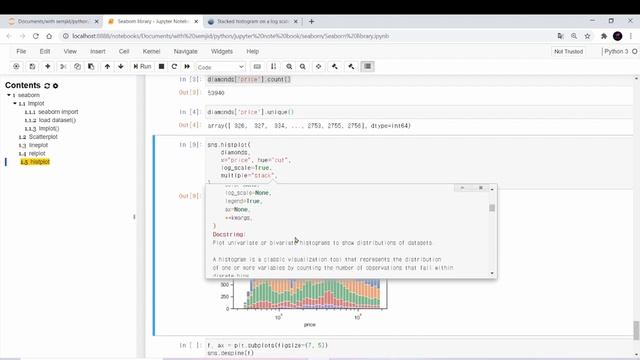640x360 pixels.
Task: Move selected cell down arrow
Action: (121, 67)
